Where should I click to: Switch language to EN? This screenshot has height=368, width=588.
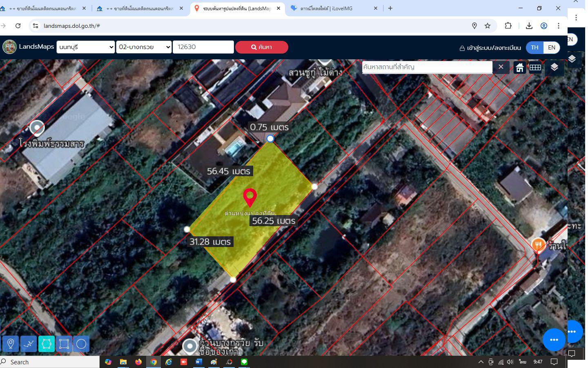[x=552, y=47]
